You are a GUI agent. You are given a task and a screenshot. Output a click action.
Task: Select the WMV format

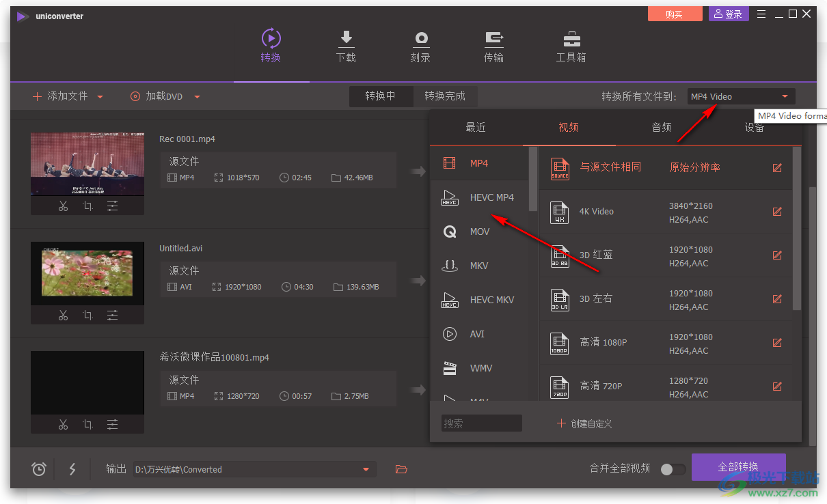coord(479,368)
